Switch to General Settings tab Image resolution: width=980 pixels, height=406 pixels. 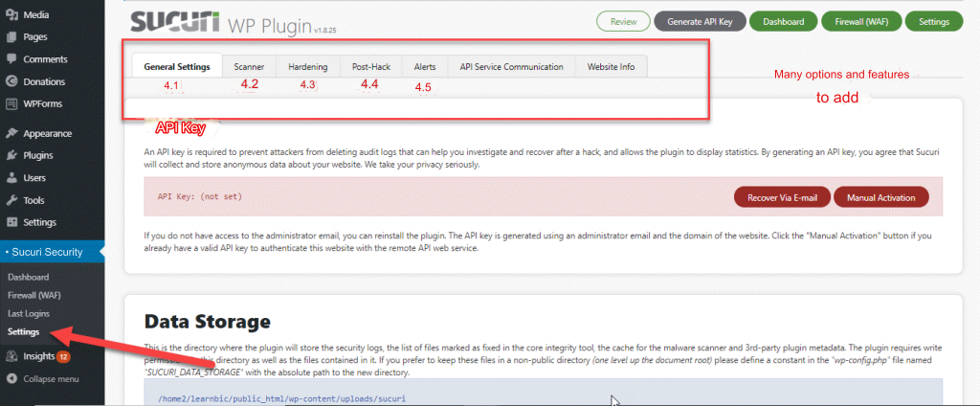177,67
